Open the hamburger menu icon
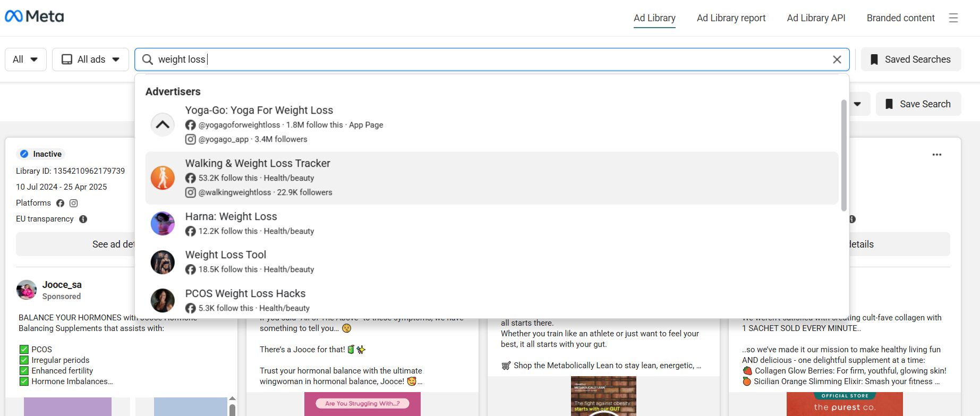This screenshot has height=416, width=980. [x=953, y=18]
